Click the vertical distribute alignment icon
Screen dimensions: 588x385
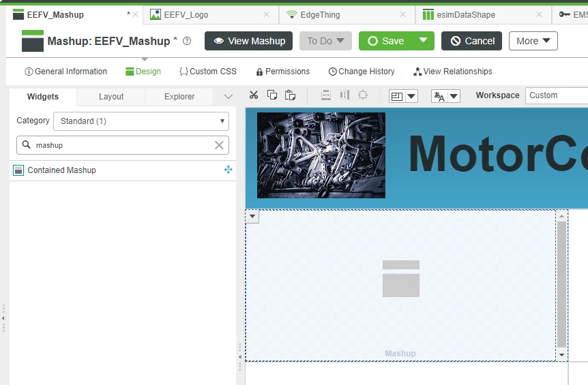tap(326, 95)
